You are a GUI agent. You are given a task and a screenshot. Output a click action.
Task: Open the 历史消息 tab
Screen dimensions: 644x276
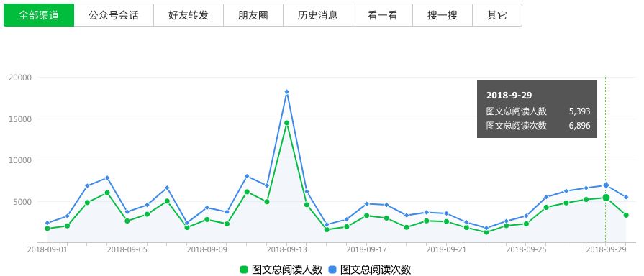pos(318,15)
